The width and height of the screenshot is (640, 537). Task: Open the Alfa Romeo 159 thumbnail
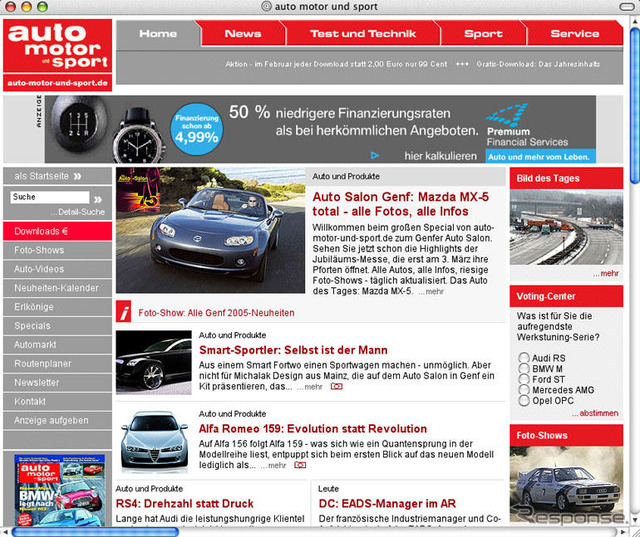[153, 442]
